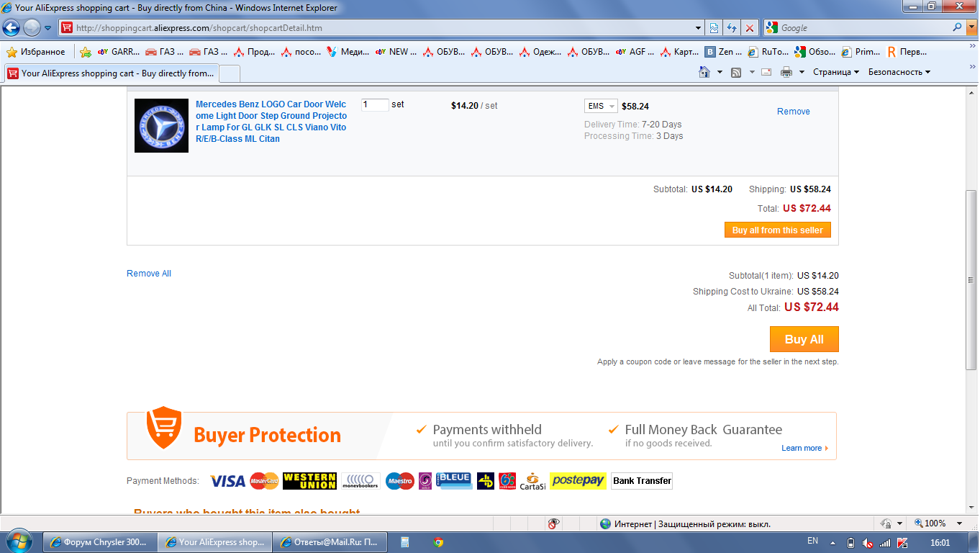Click the printer icon in toolbar

pyautogui.click(x=786, y=72)
